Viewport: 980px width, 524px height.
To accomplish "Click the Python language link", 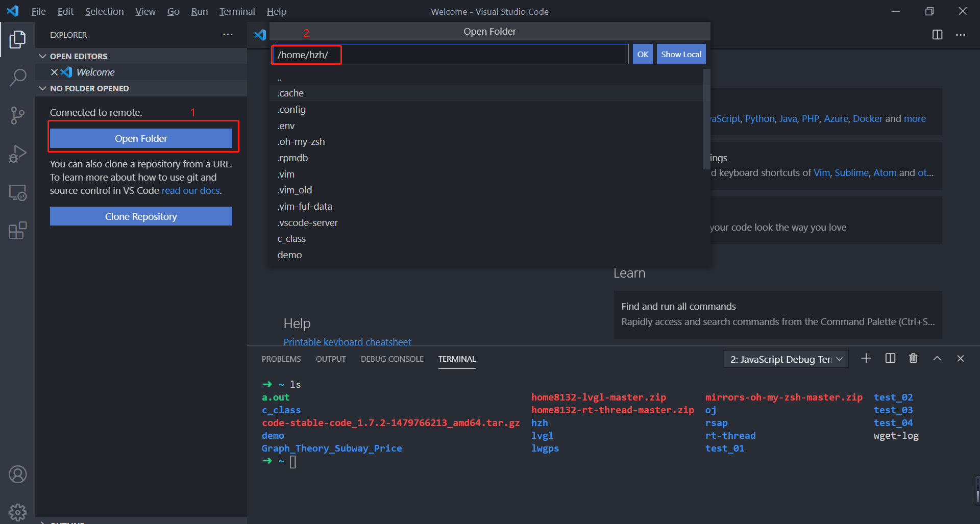I will pos(759,118).
